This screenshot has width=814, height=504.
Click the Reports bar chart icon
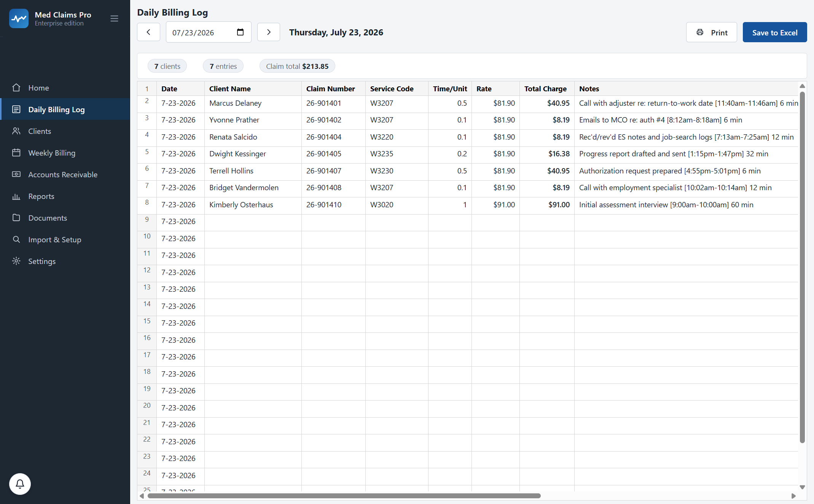16,196
